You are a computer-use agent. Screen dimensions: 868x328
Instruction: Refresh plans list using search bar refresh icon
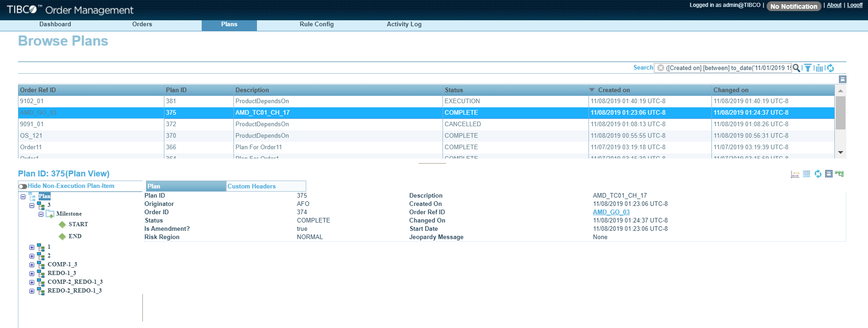pyautogui.click(x=831, y=68)
